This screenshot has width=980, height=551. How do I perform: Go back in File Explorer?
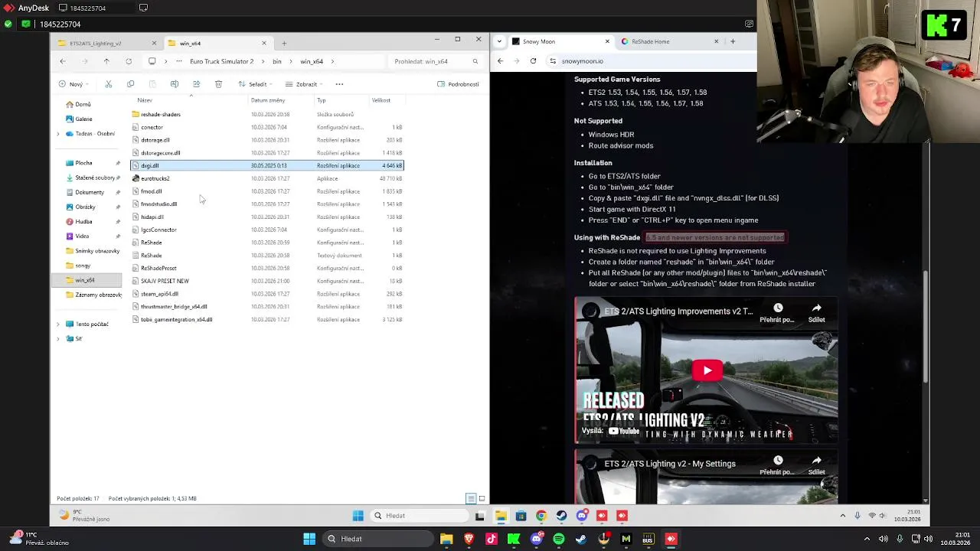pos(63,61)
